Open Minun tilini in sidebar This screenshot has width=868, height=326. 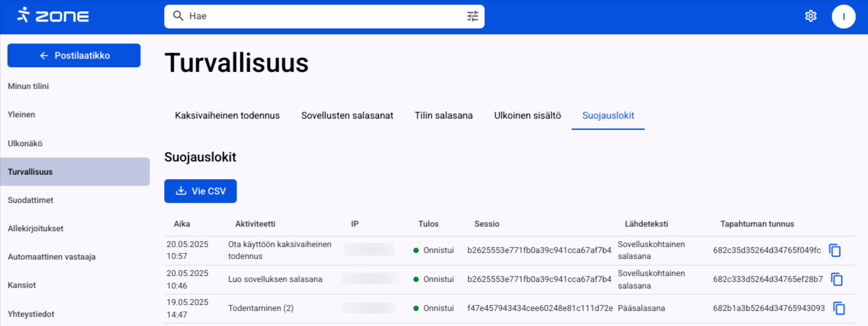pyautogui.click(x=28, y=86)
